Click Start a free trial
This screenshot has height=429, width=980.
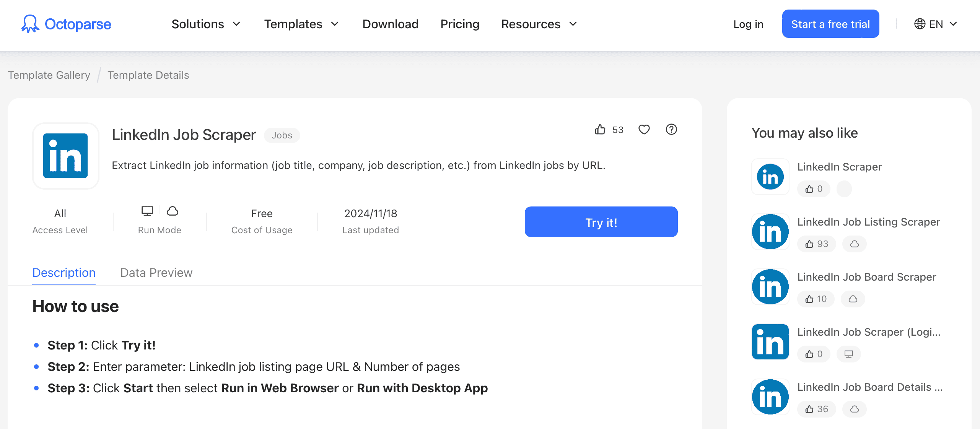[830, 23]
